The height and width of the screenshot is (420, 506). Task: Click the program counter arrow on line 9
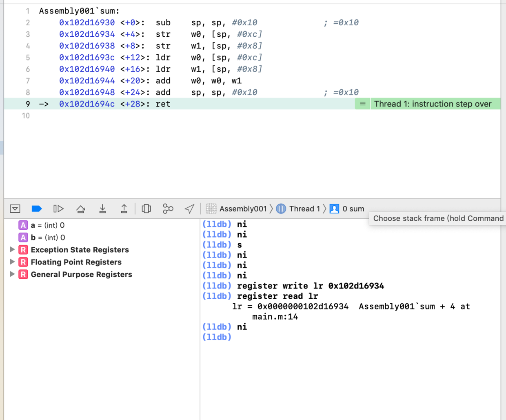44,104
